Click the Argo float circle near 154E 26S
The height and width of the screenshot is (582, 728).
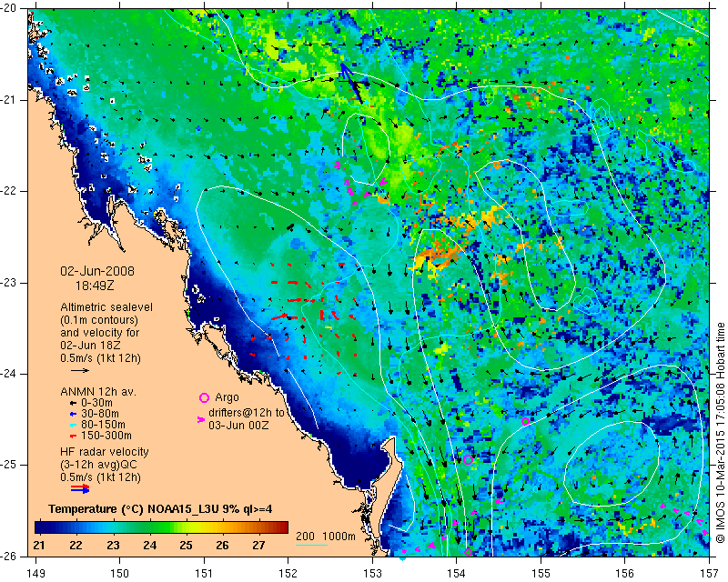[x=468, y=552]
